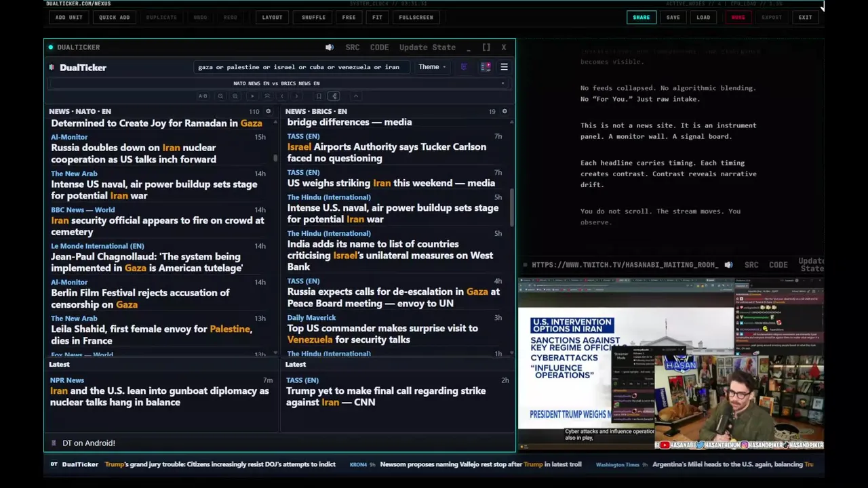
Task: Click the zoom in magnifier icon
Action: click(235, 96)
